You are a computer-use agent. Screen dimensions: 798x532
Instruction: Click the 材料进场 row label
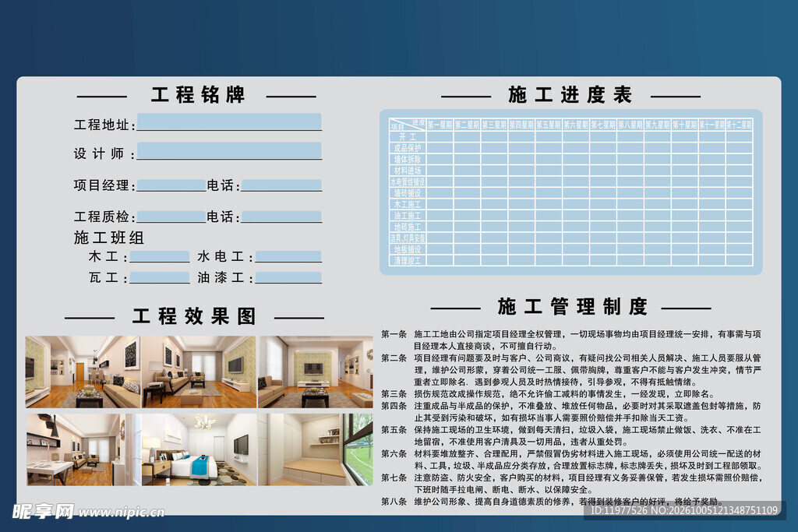408,171
